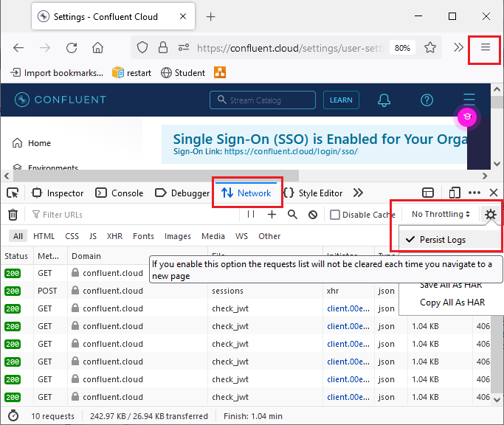Switch to the Style Editor tab
The image size is (504, 425).
(313, 193)
